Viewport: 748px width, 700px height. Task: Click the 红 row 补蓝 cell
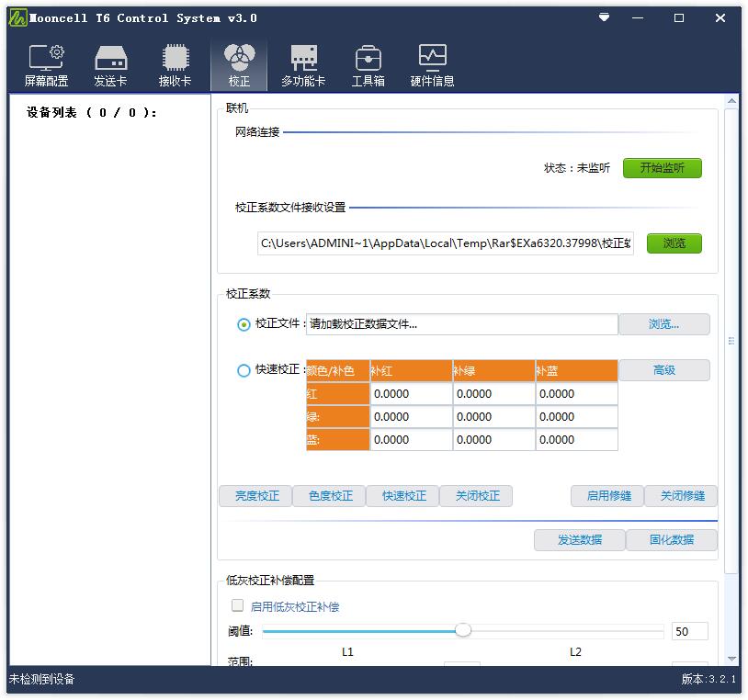pyautogui.click(x=577, y=394)
